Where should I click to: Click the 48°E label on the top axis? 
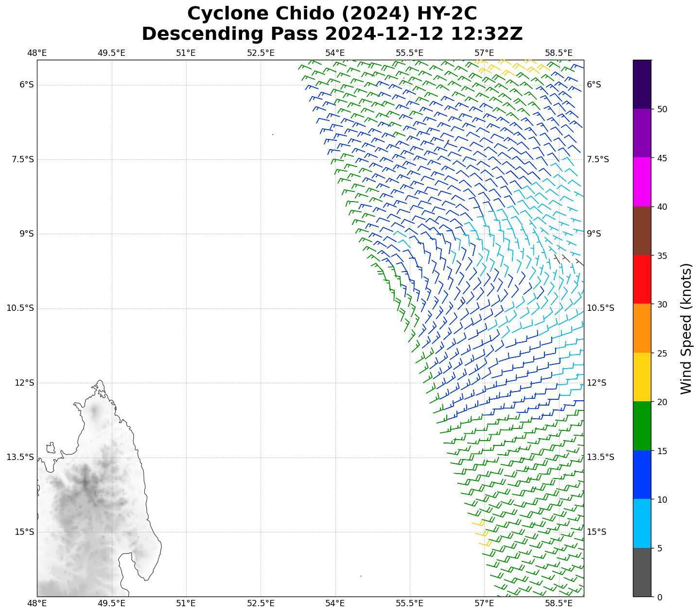[x=37, y=53]
